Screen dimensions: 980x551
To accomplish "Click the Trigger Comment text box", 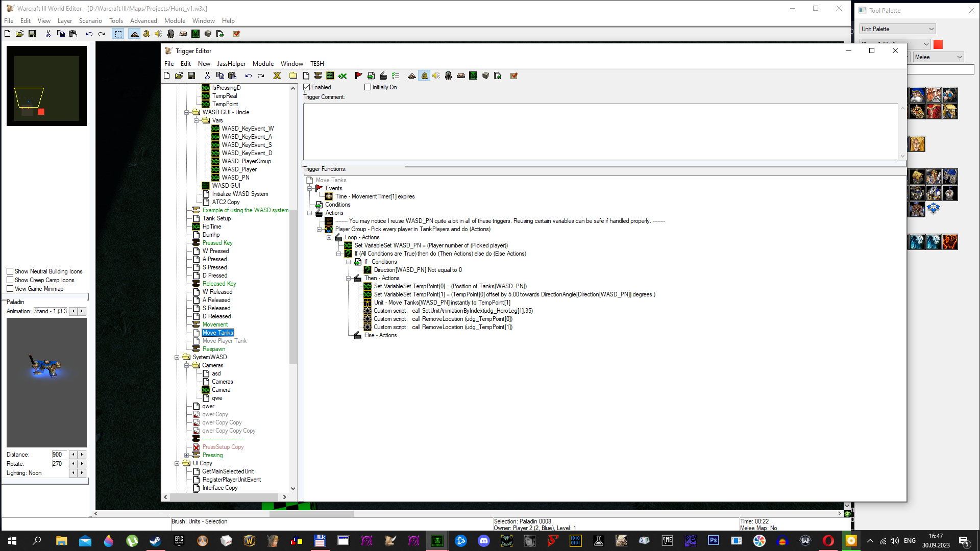I will [x=600, y=132].
